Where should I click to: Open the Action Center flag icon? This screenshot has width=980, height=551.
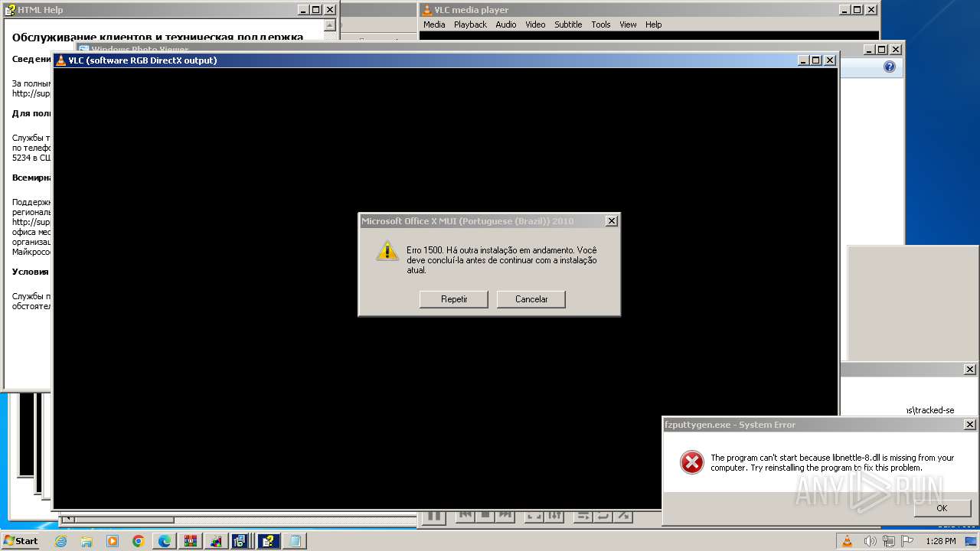pyautogui.click(x=908, y=541)
